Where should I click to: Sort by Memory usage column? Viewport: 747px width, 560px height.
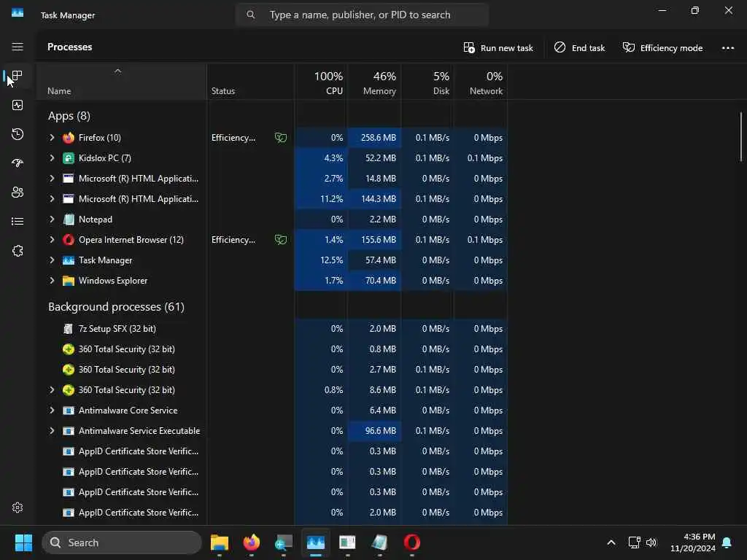pos(374,82)
